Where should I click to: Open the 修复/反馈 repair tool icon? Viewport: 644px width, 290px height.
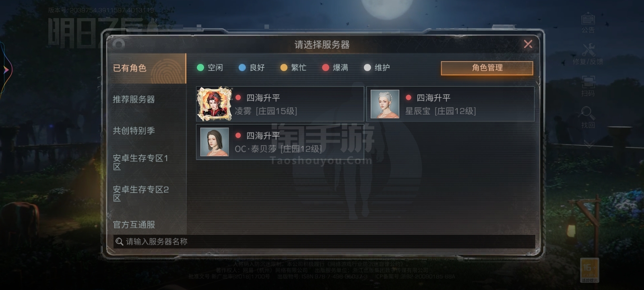point(588,54)
